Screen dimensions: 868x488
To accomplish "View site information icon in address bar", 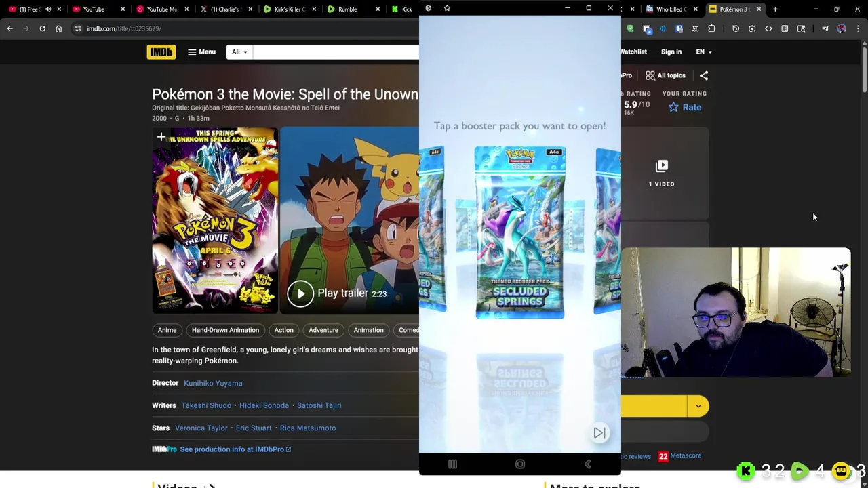I will pyautogui.click(x=78, y=28).
